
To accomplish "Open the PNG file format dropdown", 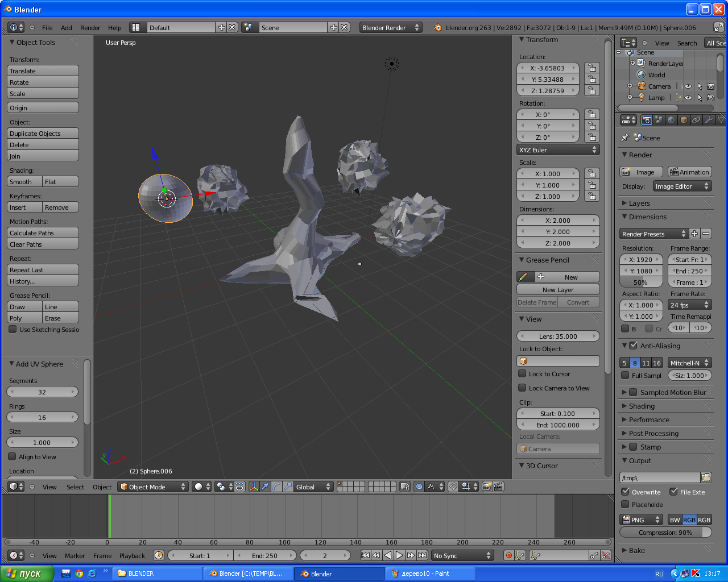I will pos(641,519).
